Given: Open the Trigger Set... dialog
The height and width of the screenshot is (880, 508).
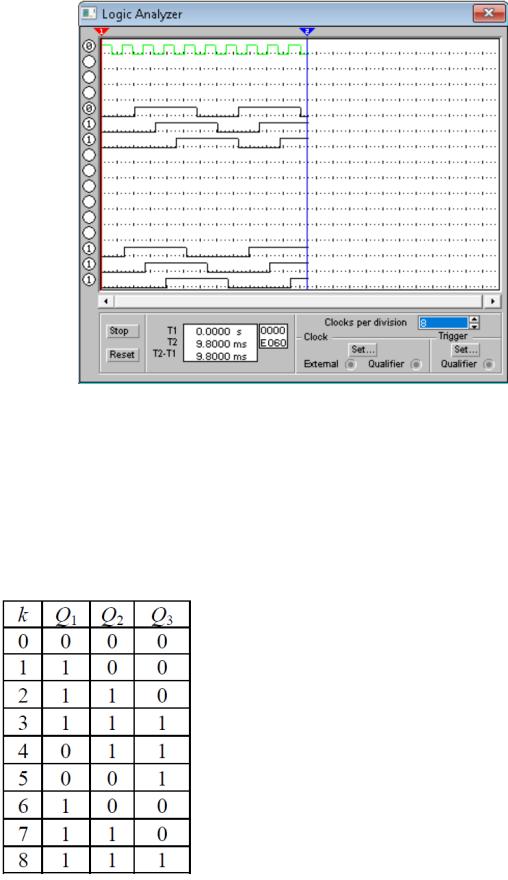Looking at the screenshot, I should coord(465,350).
